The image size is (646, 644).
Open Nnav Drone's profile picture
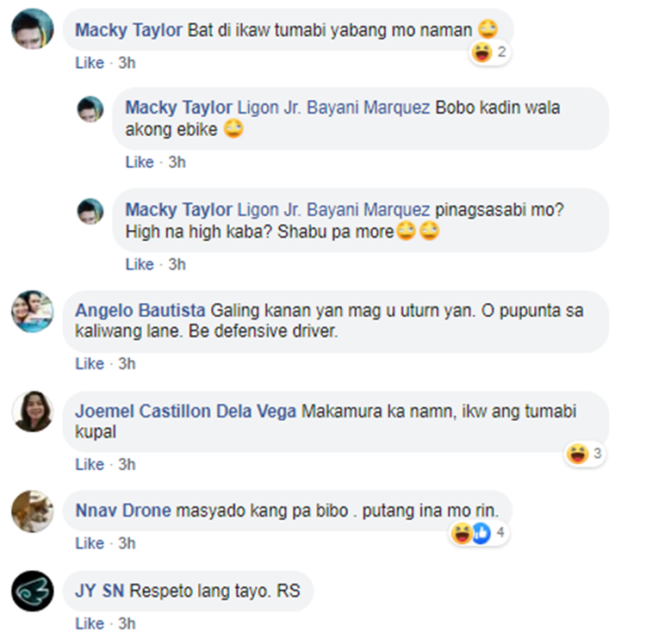pyautogui.click(x=33, y=511)
